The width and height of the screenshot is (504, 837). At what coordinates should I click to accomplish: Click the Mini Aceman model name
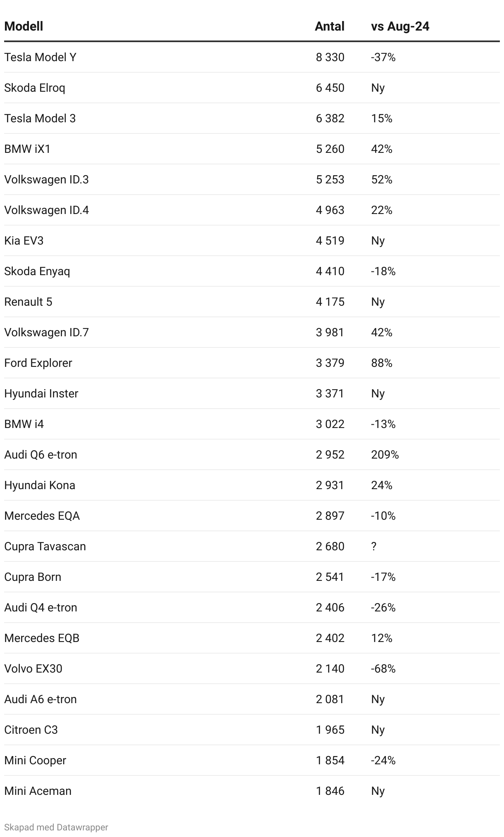click(38, 791)
